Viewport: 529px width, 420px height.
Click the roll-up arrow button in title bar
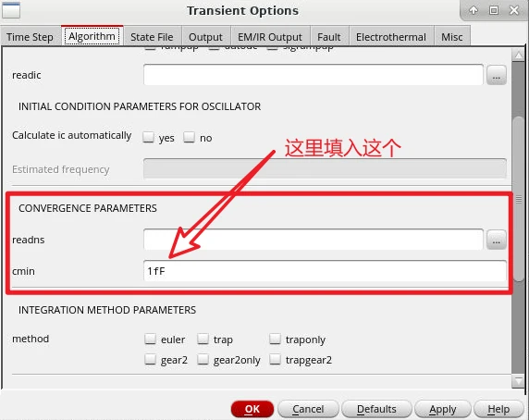[x=474, y=10]
